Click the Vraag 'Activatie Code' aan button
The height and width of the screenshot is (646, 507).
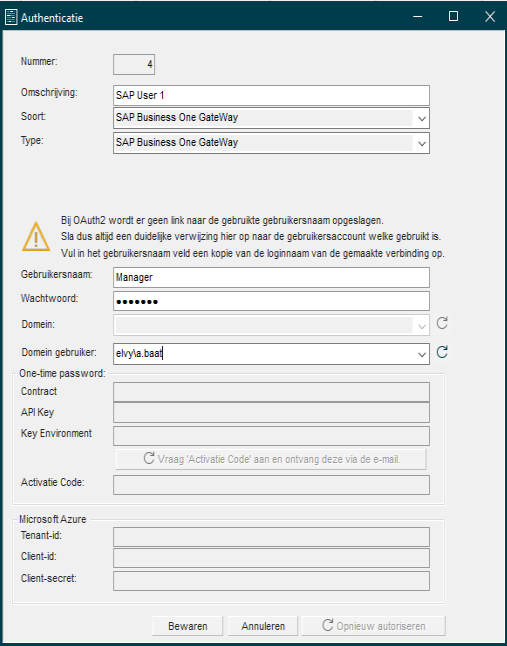(271, 459)
